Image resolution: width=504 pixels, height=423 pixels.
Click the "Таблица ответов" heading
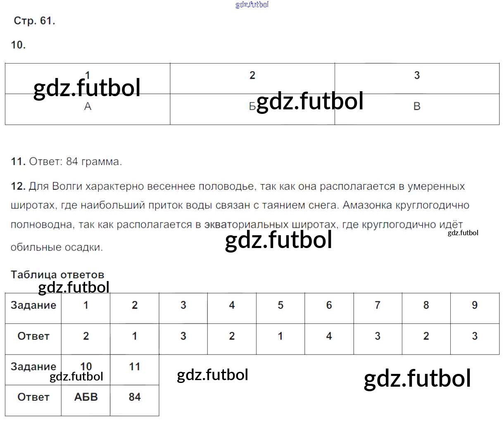(57, 275)
